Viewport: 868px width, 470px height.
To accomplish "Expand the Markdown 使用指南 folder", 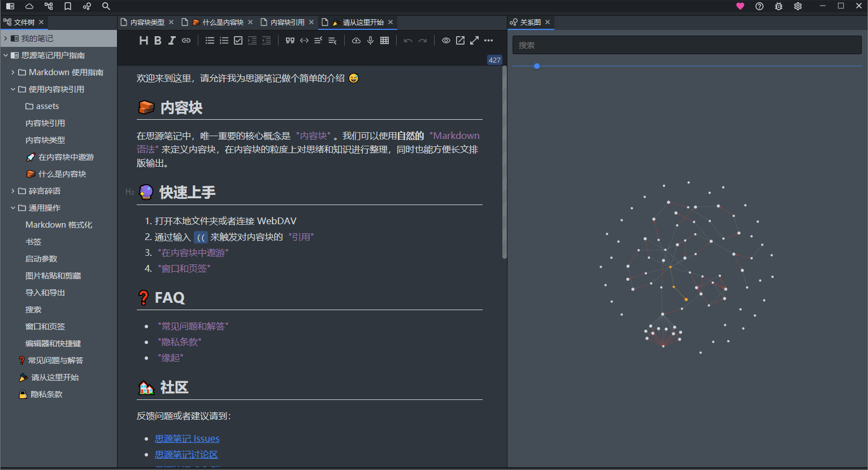I will [13, 72].
